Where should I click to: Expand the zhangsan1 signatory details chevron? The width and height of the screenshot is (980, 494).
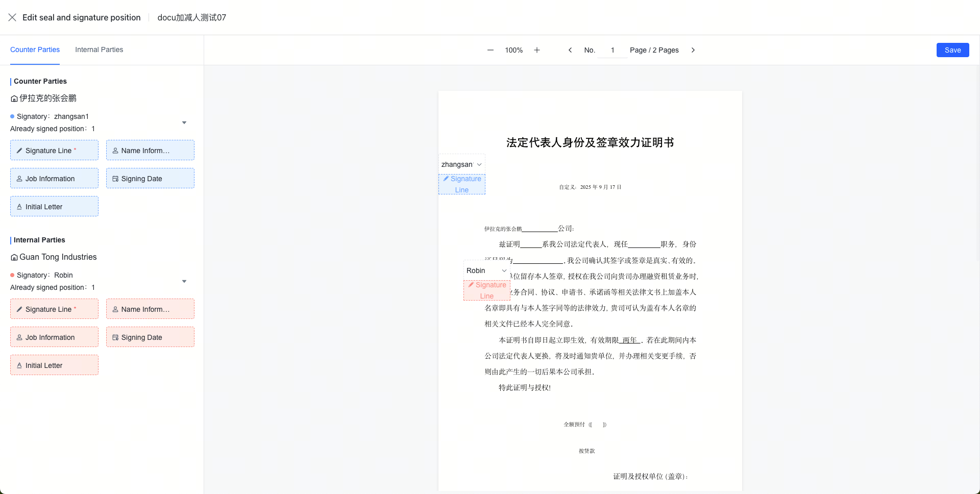[184, 123]
